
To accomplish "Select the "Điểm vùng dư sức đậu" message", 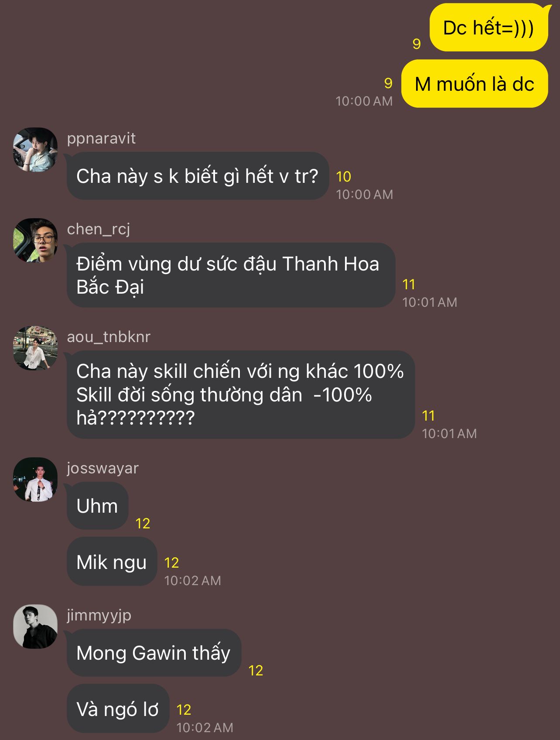I will [231, 275].
